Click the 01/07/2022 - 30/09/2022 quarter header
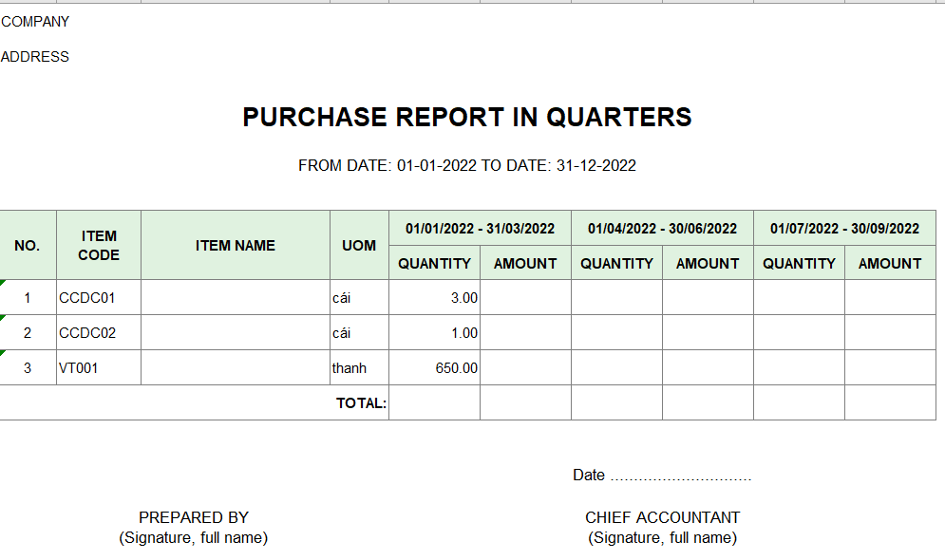 point(844,228)
